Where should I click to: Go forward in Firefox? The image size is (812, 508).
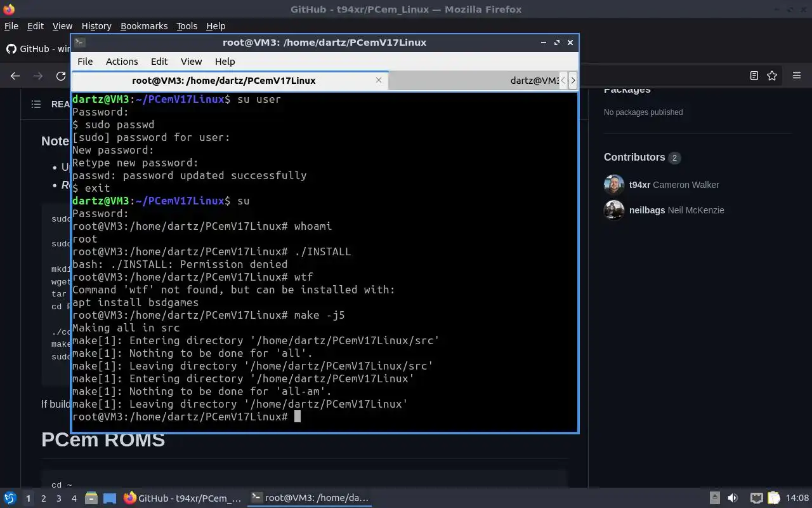pos(38,76)
